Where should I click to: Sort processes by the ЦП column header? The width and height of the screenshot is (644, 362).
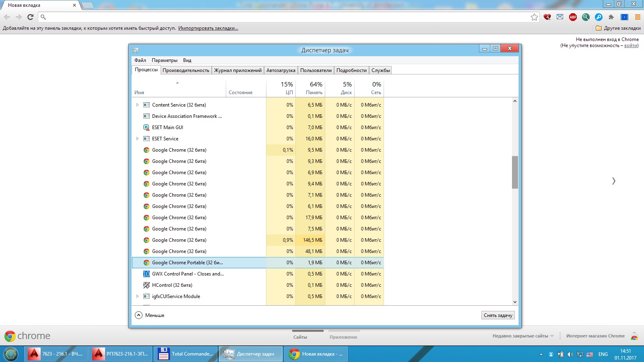pyautogui.click(x=281, y=88)
